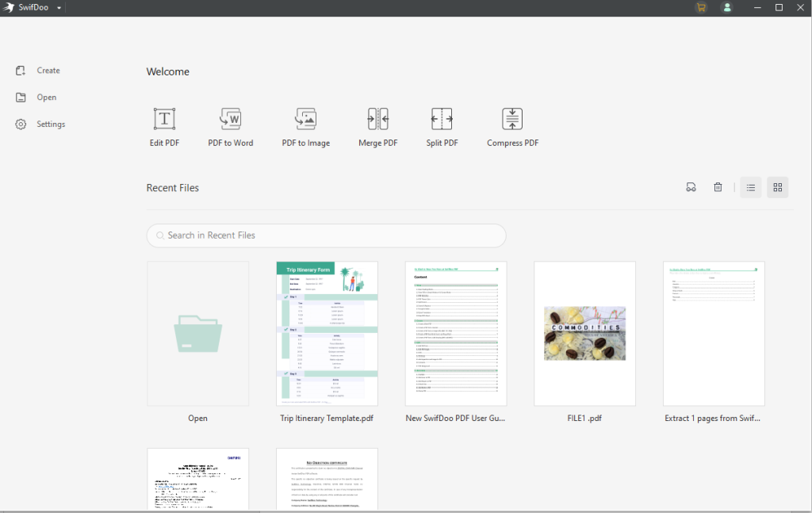Click the SwifDoo bird logo icon
Viewport: 812px width, 513px height.
8,7
